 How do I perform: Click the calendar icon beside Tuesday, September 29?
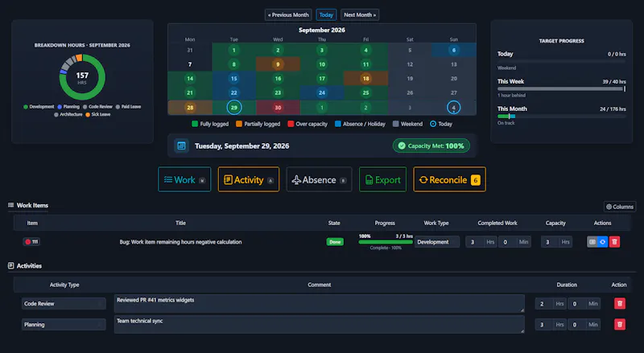[x=181, y=146]
